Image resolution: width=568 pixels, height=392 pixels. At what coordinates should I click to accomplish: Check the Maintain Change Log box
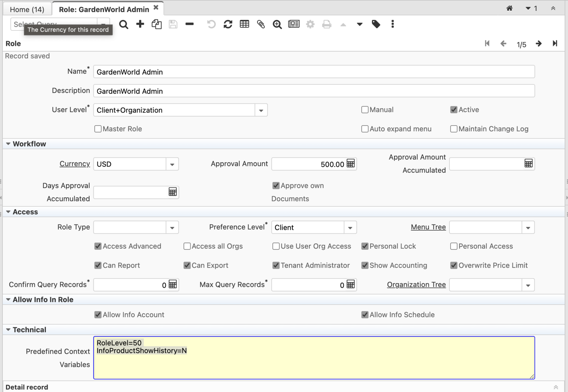point(454,129)
